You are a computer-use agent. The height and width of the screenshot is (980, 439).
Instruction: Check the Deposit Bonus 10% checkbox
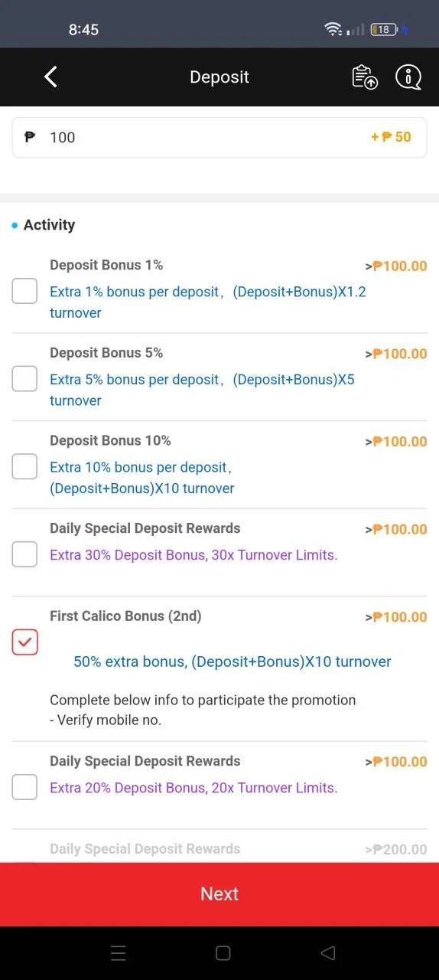(x=24, y=466)
